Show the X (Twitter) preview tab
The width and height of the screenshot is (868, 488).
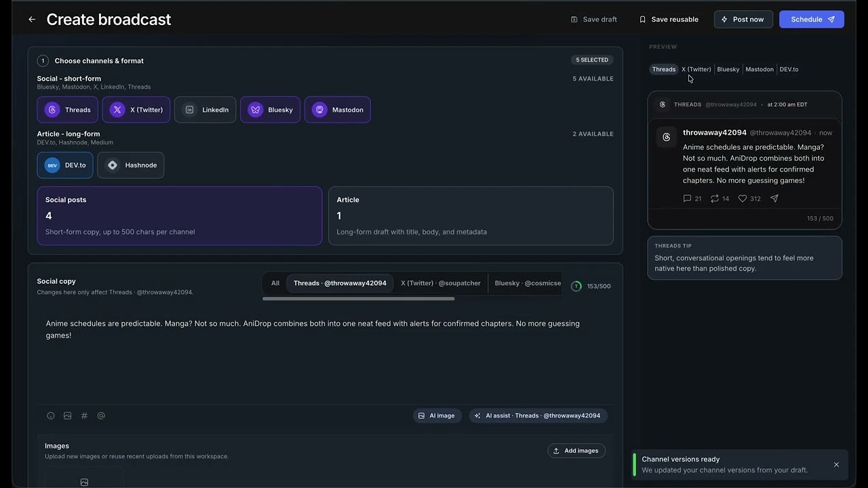click(696, 69)
